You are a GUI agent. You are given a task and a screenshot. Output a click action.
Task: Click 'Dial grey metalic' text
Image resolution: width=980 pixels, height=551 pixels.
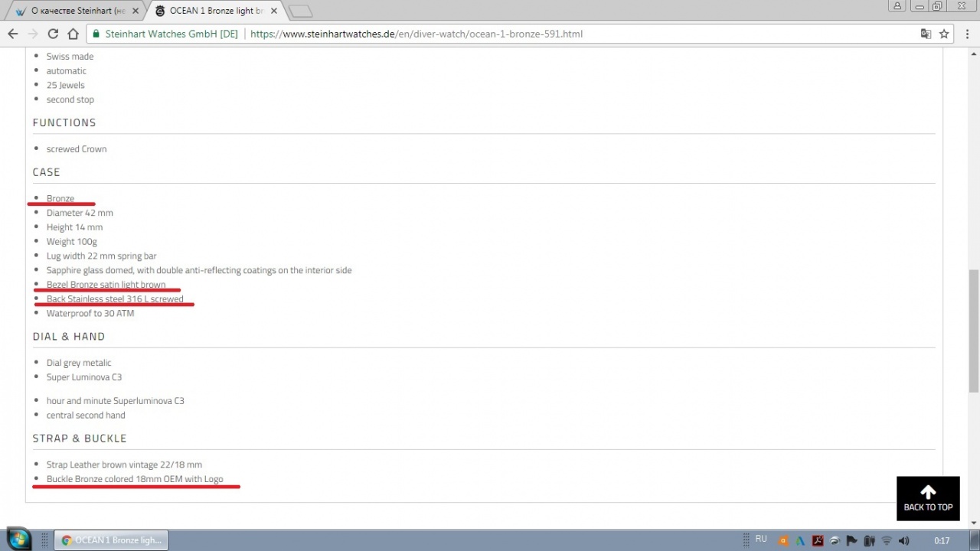[x=79, y=363]
